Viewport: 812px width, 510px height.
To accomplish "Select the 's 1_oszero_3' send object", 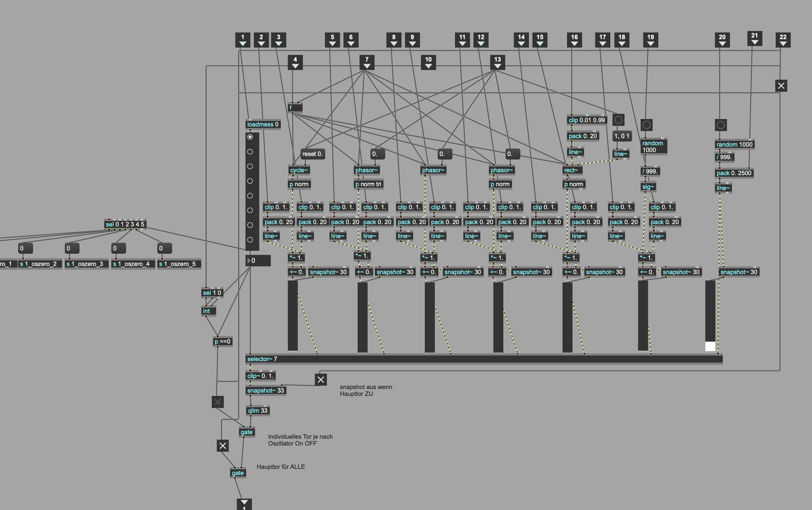I will 87,264.
